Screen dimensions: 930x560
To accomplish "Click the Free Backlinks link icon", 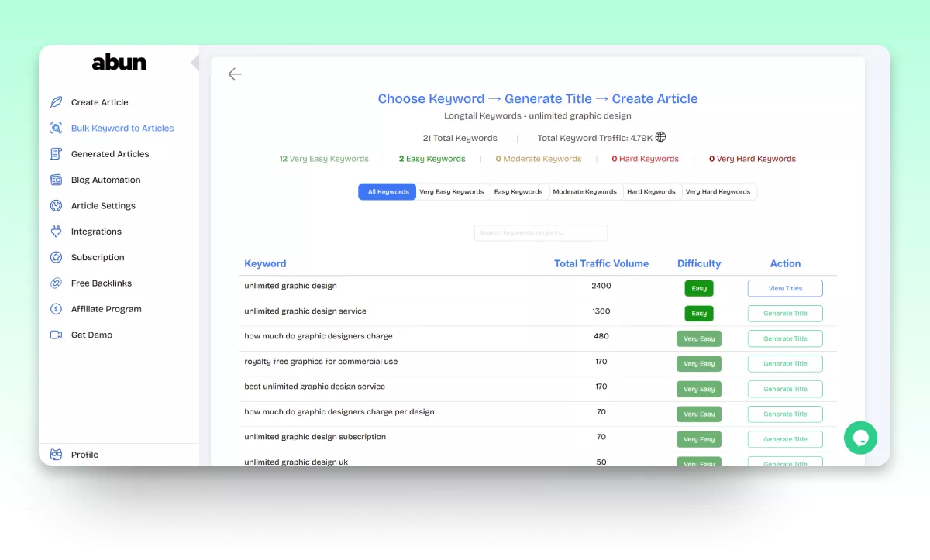I will 56,283.
